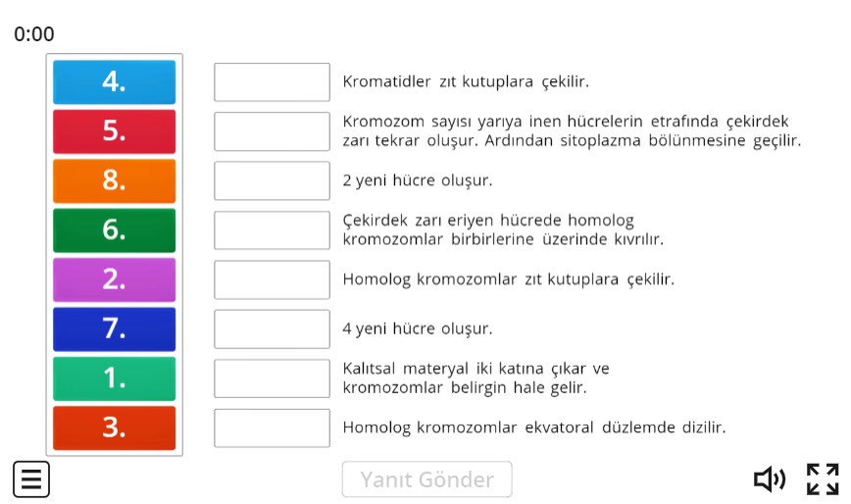Pick the orange tile numbered 8
Image resolution: width=851 pixels, height=504 pixels.
click(115, 180)
